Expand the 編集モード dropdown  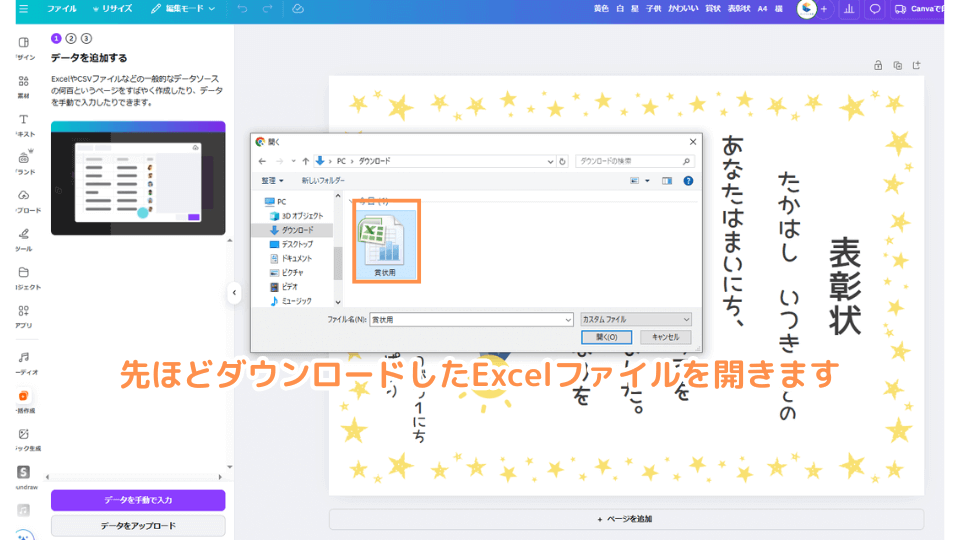(x=182, y=9)
